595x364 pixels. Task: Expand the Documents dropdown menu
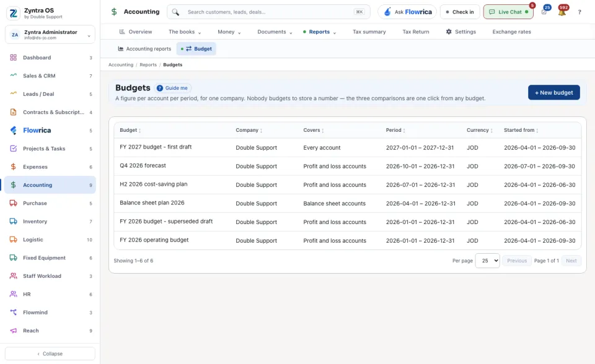point(275,32)
